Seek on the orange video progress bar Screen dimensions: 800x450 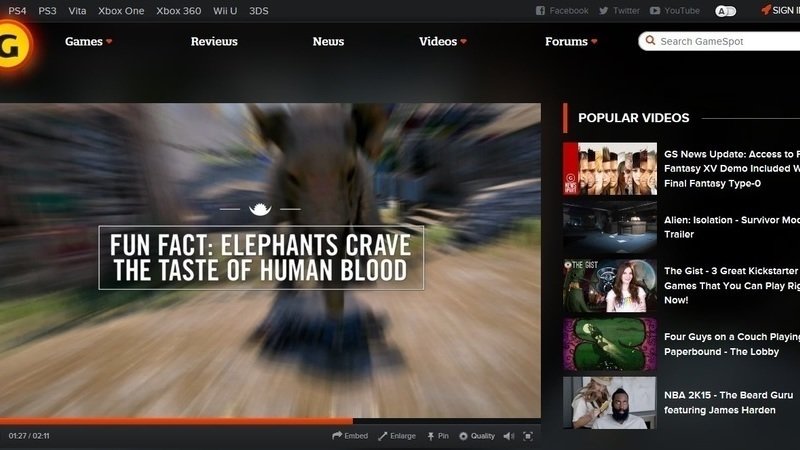(200, 421)
